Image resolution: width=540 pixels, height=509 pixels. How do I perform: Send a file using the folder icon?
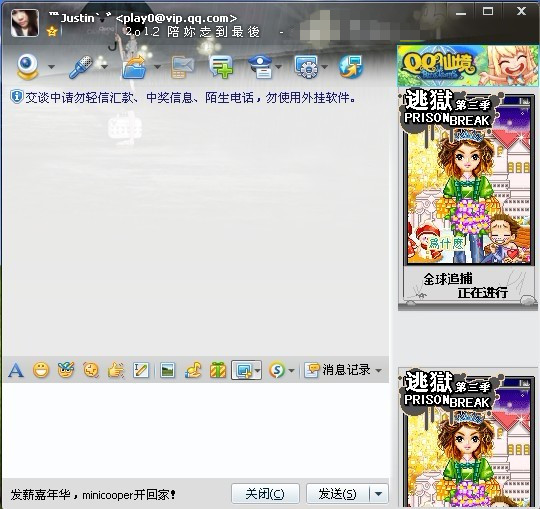tap(134, 67)
